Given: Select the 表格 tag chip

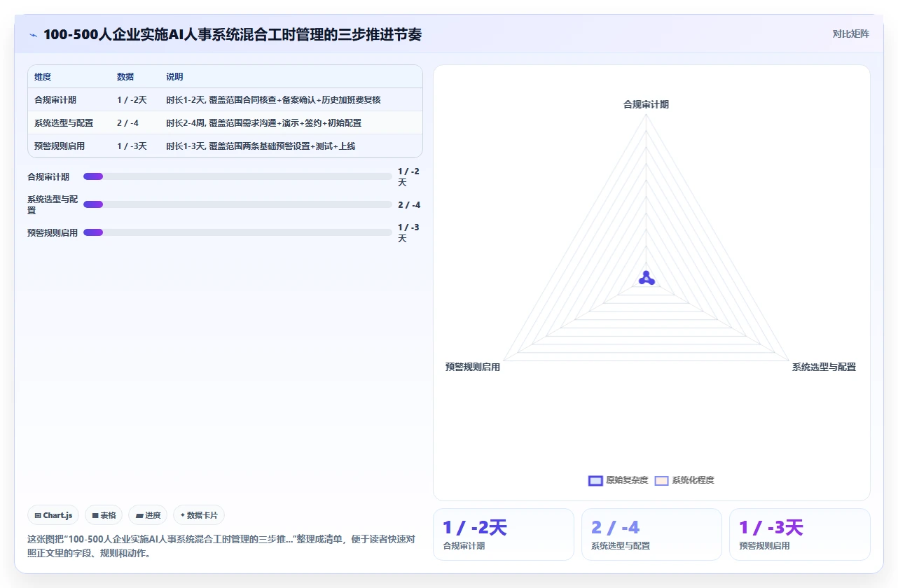Looking at the screenshot, I should coord(104,515).
